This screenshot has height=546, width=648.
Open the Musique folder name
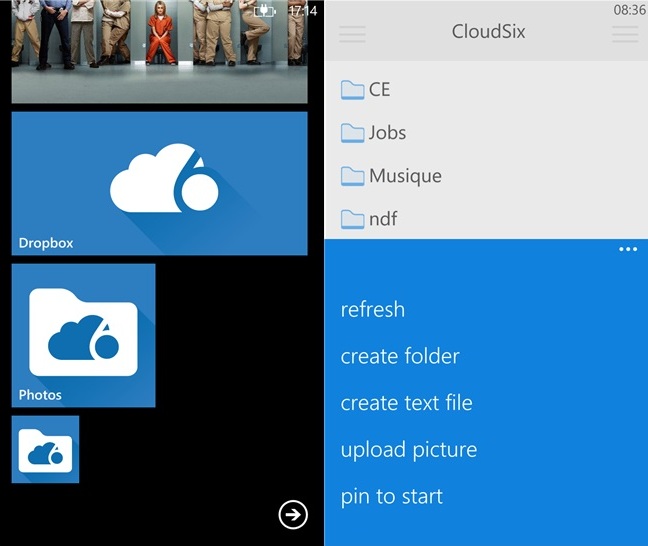coord(405,176)
